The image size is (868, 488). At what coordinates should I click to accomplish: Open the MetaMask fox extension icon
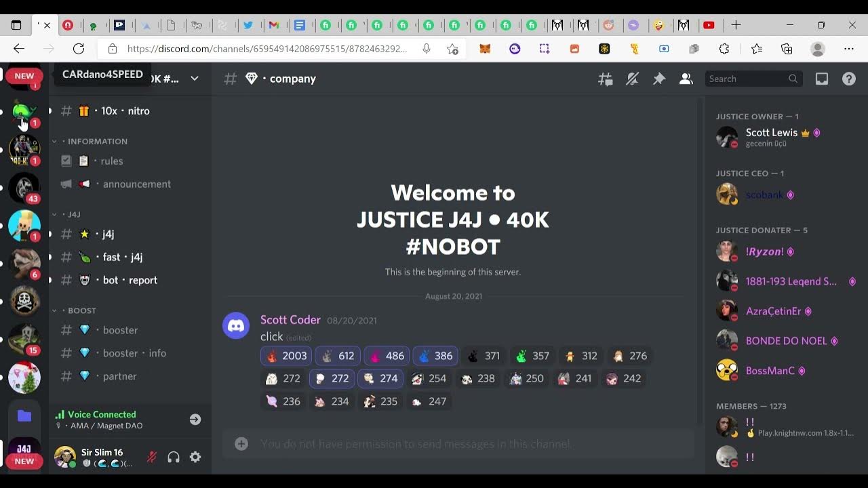pyautogui.click(x=485, y=49)
